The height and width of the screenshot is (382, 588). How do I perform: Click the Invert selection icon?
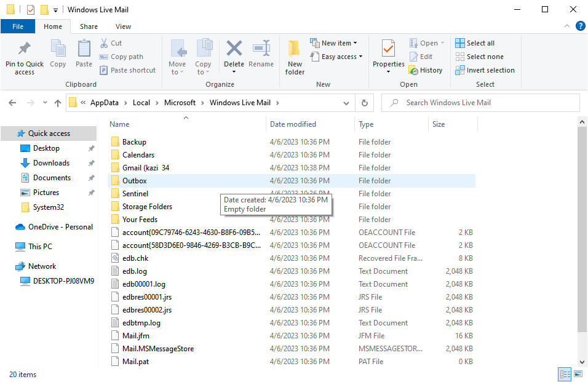[x=459, y=70]
